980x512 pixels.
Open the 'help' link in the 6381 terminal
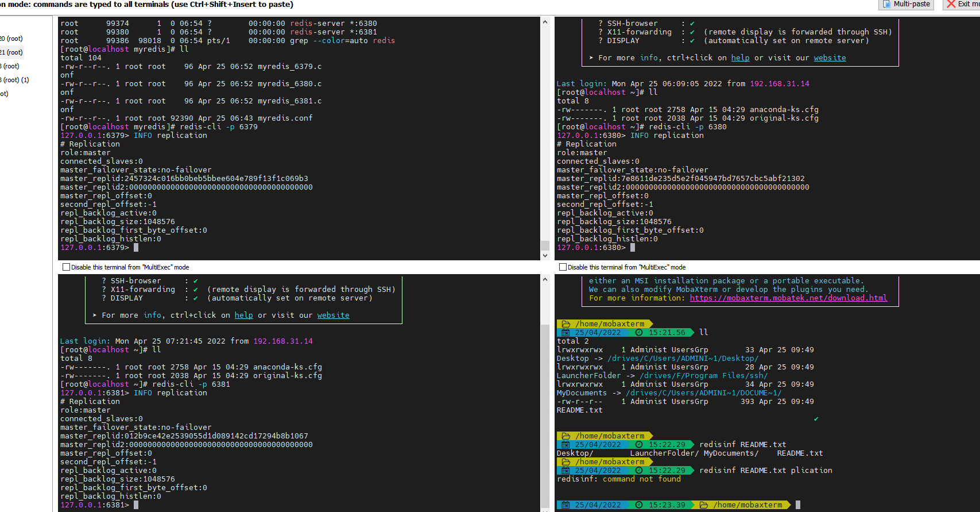pyautogui.click(x=243, y=315)
